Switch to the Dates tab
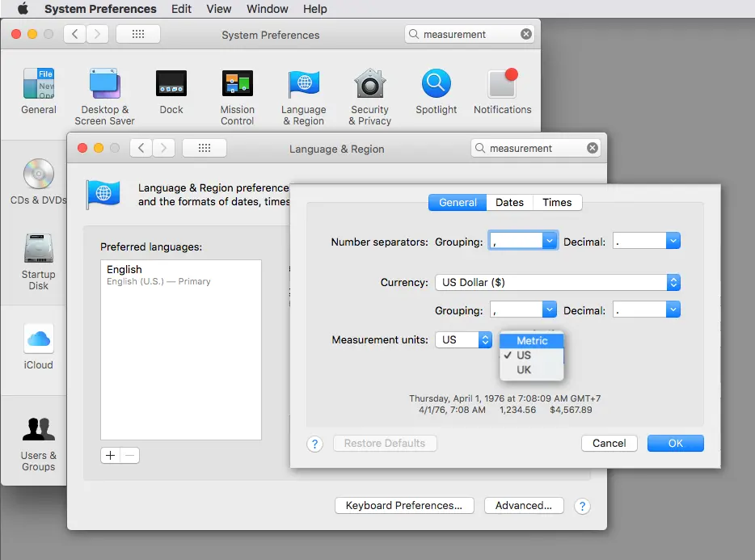This screenshot has height=560, width=755. click(x=509, y=203)
